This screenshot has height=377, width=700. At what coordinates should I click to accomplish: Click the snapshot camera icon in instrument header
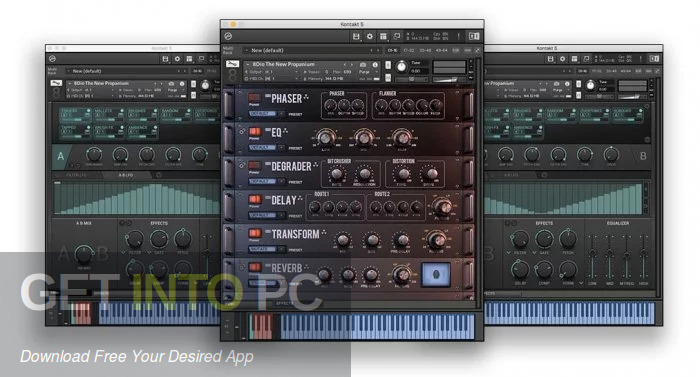pyautogui.click(x=363, y=65)
